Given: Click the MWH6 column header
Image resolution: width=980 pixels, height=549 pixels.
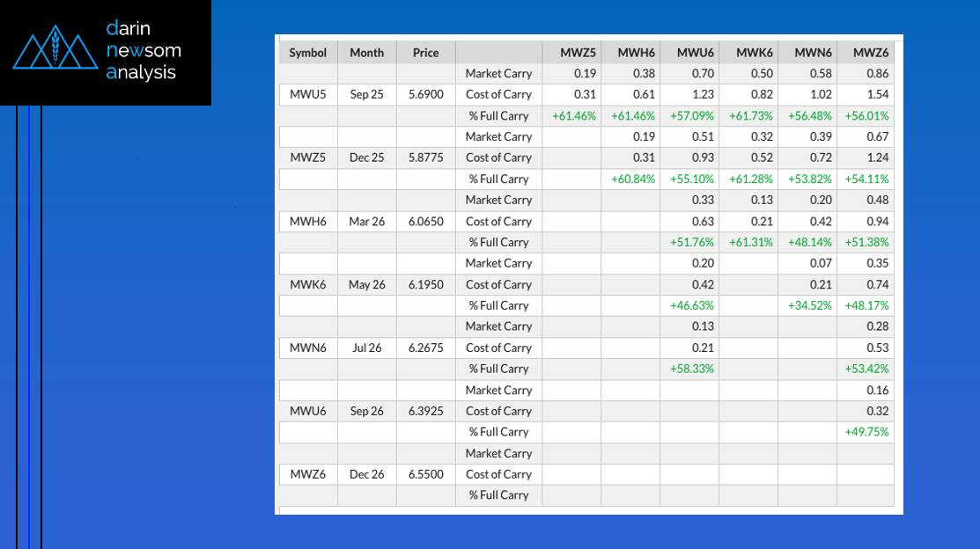Looking at the screenshot, I should 636,53.
